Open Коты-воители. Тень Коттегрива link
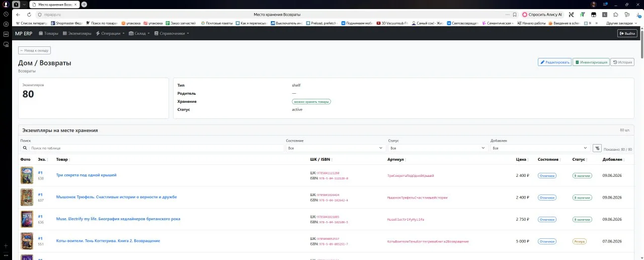The height and width of the screenshot is (260, 644). [x=108, y=241]
